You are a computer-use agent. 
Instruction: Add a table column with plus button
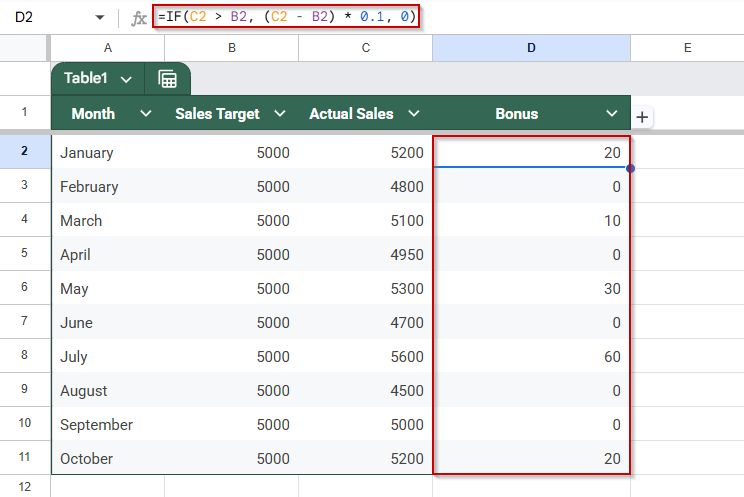point(642,117)
